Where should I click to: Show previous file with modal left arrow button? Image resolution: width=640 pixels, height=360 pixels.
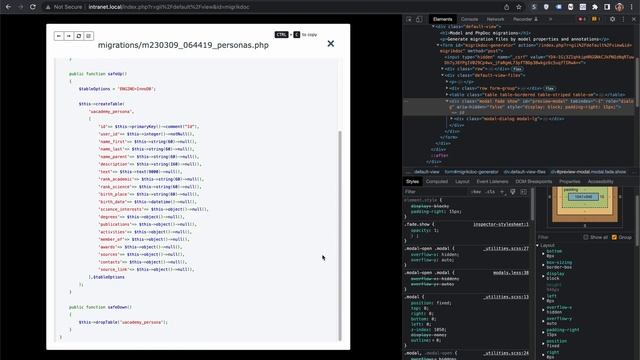click(59, 36)
